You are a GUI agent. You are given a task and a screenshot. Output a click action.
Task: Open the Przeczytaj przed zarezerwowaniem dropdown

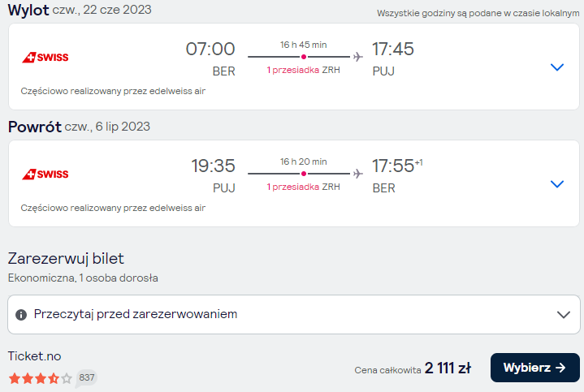pyautogui.click(x=294, y=315)
